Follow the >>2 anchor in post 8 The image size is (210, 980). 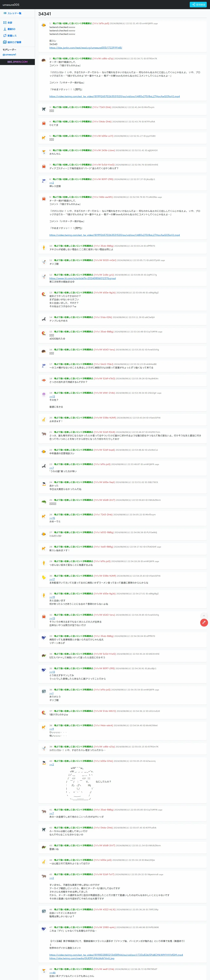pos(52,183)
